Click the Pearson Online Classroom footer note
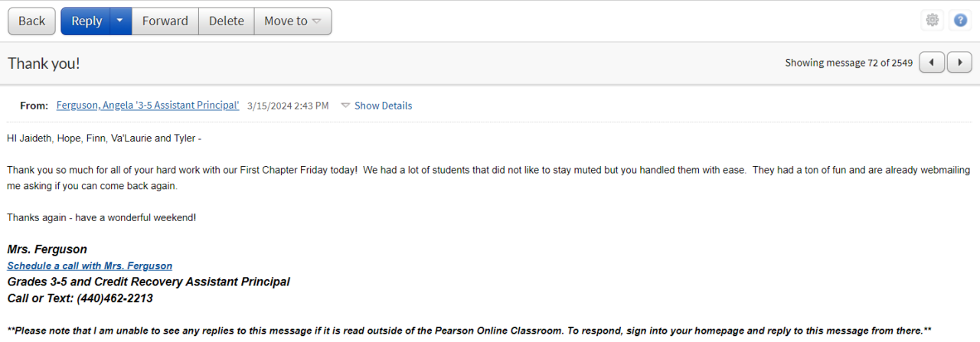Viewport: 980px width, 342px height. click(469, 331)
